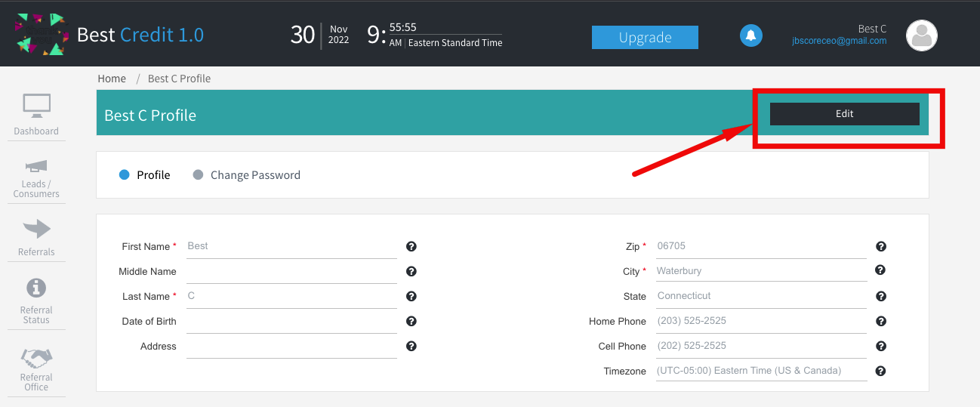Image resolution: width=980 pixels, height=407 pixels.
Task: Open the Timezone field Eastern Time
Action: (x=761, y=371)
